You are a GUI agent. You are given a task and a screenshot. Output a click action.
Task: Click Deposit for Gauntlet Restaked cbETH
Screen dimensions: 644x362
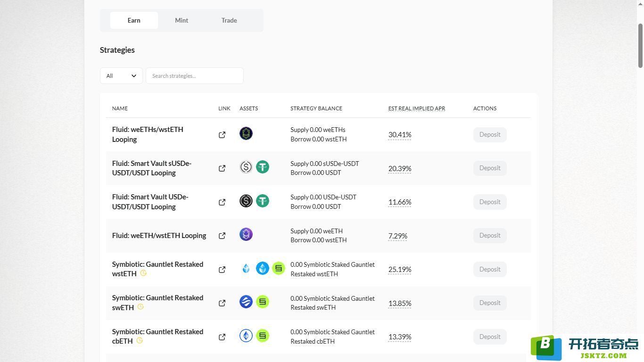tap(490, 337)
